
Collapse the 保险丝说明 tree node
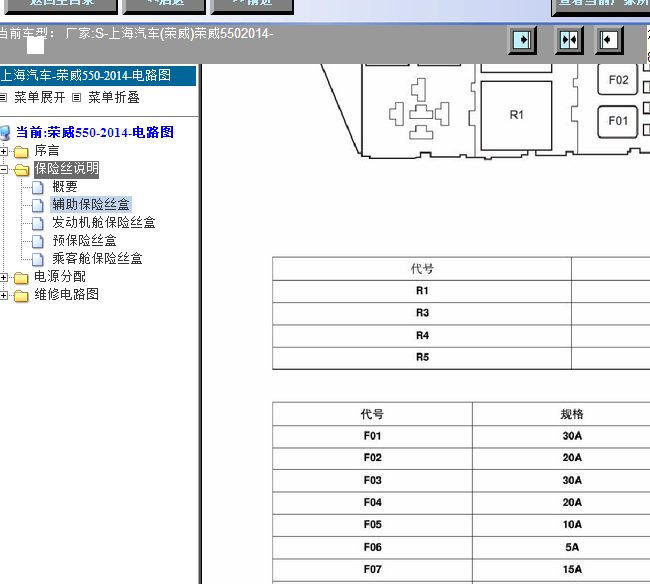3,169
